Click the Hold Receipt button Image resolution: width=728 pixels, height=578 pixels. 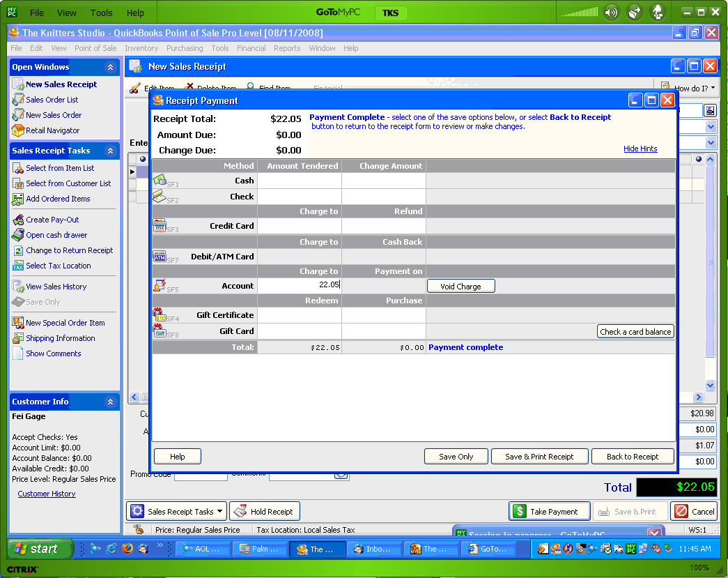coord(265,512)
